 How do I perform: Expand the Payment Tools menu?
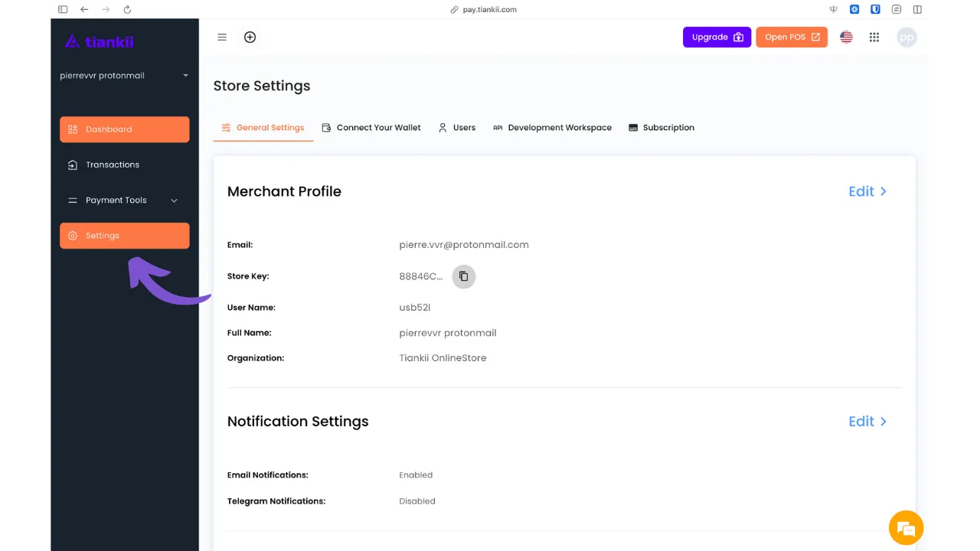(124, 201)
